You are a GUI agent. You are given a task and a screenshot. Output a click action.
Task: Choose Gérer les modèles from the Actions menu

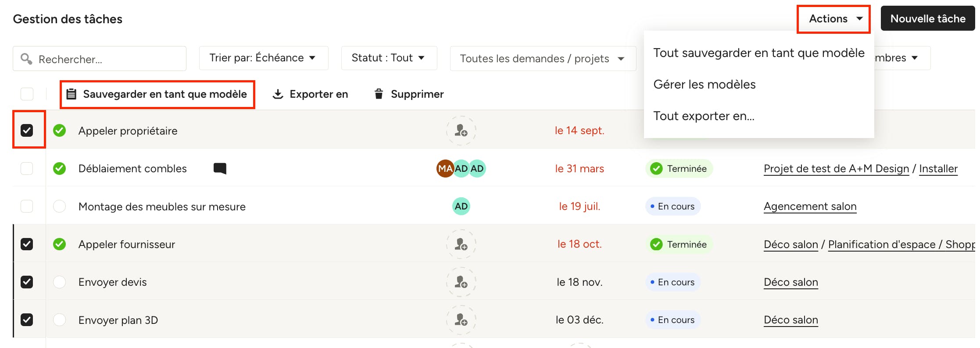pos(705,84)
